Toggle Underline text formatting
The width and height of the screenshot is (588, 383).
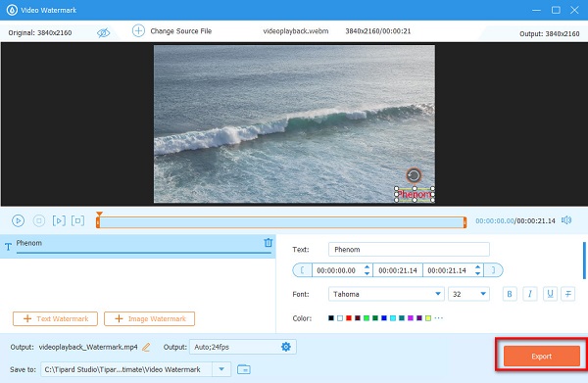tap(550, 294)
